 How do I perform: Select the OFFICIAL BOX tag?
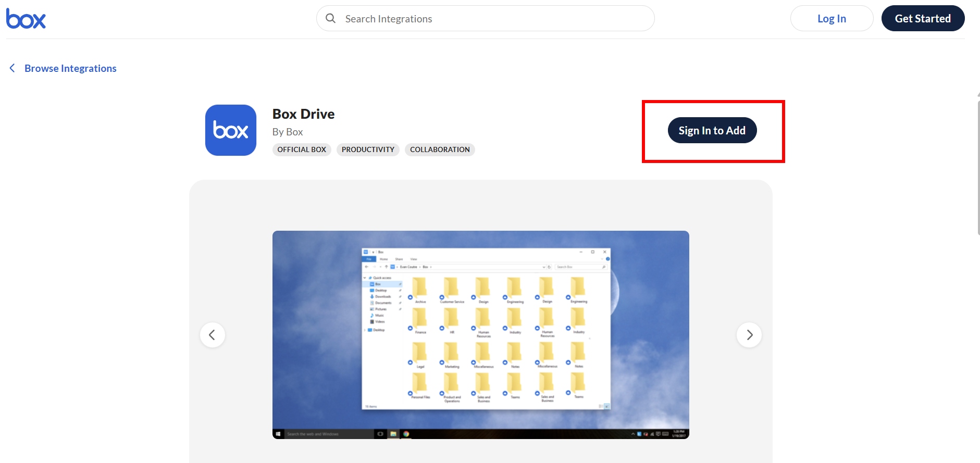pos(302,149)
